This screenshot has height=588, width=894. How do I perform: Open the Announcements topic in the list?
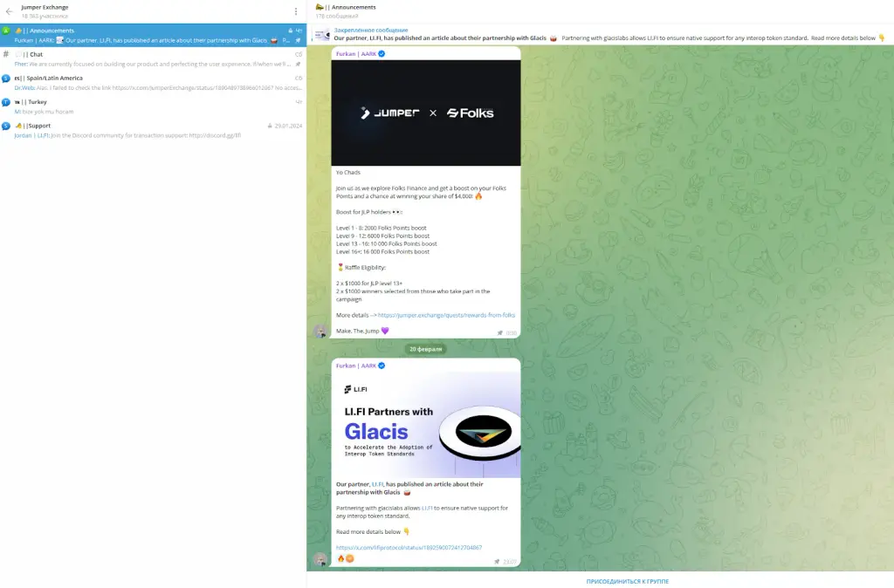click(153, 35)
